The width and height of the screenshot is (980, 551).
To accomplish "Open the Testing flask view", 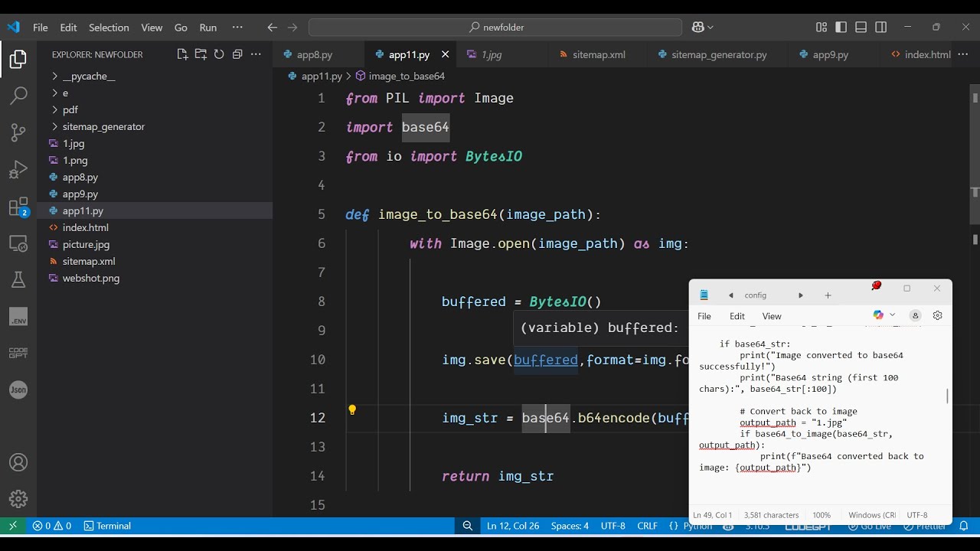I will (18, 280).
